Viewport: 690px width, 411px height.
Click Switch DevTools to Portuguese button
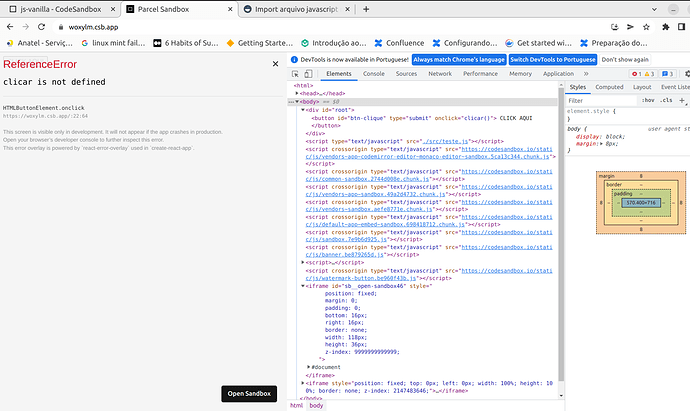[x=553, y=59]
